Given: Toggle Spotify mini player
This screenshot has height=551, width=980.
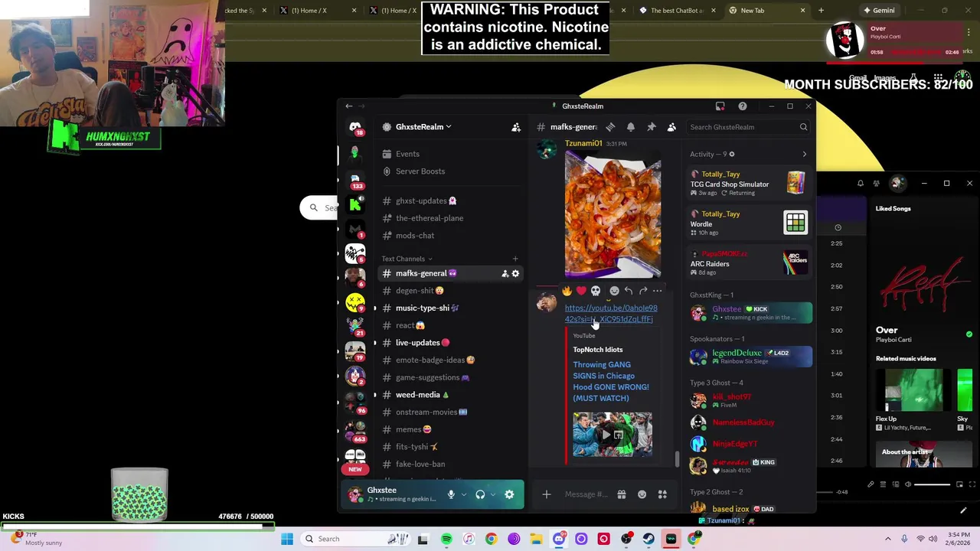Looking at the screenshot, I should [960, 484].
